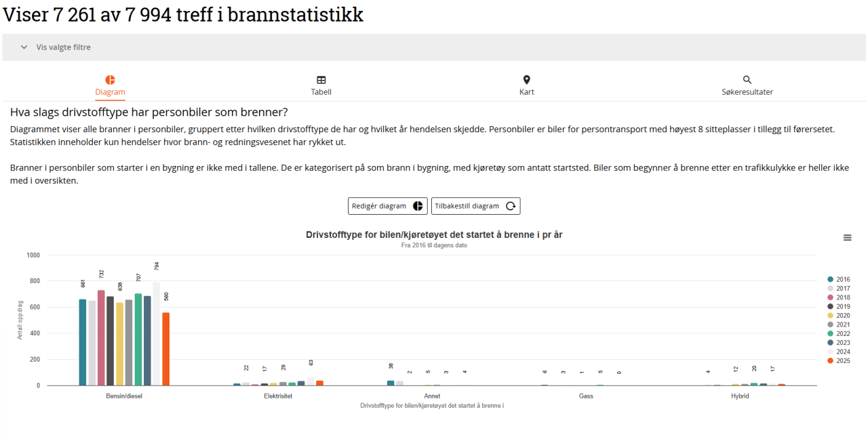The image size is (868, 441).
Task: Click the orange 2025 Bensin/diesel bar
Action: click(166, 349)
